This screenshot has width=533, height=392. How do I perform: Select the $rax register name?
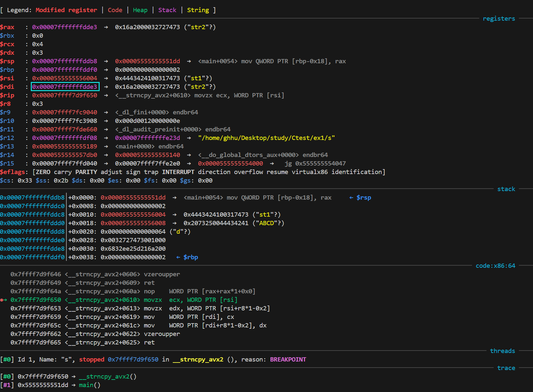pos(7,27)
